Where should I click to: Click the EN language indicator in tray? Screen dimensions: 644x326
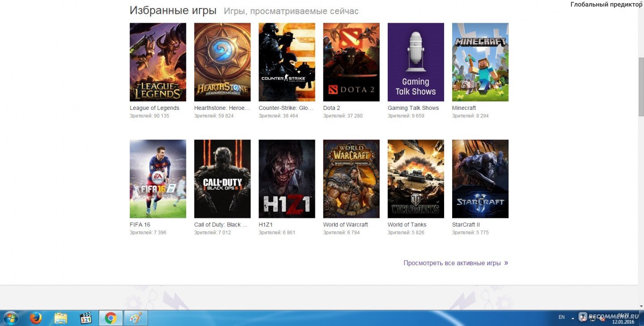[562, 317]
